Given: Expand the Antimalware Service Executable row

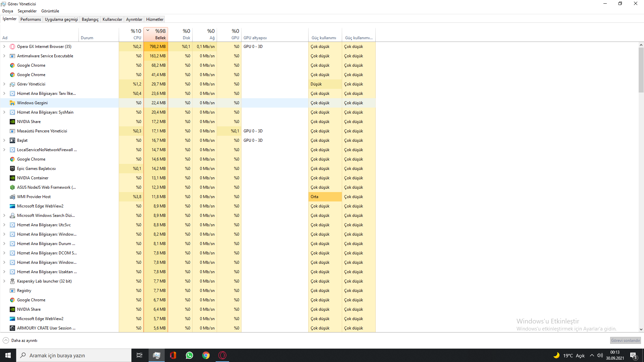Looking at the screenshot, I should pos(4,56).
